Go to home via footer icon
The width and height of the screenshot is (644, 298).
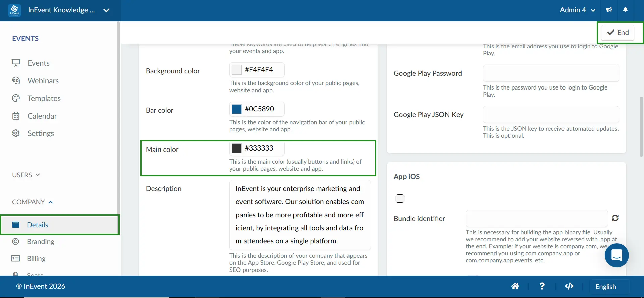[x=515, y=286]
